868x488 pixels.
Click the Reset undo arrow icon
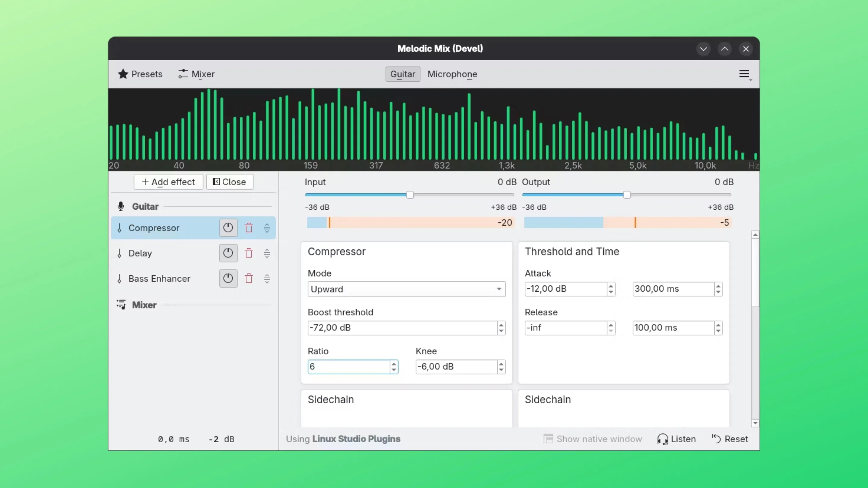tap(716, 439)
